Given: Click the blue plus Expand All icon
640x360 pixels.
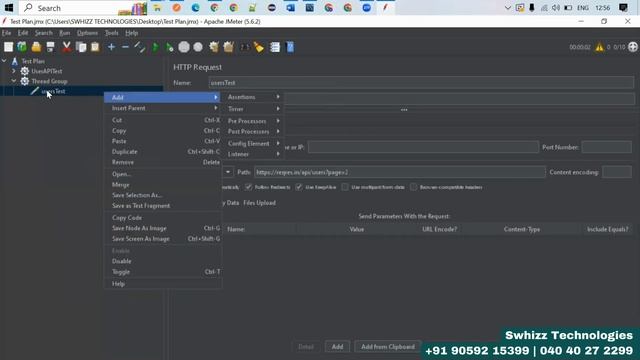Looking at the screenshot, I should coord(111,47).
